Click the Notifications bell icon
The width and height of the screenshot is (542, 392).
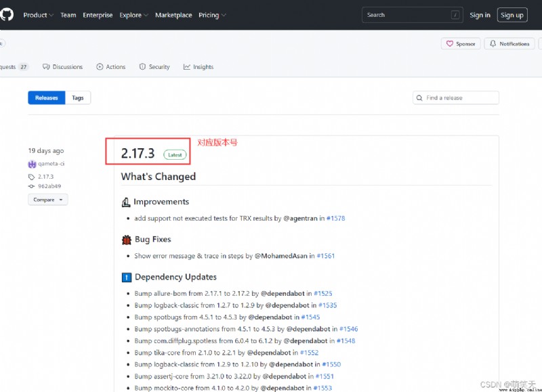(x=493, y=43)
